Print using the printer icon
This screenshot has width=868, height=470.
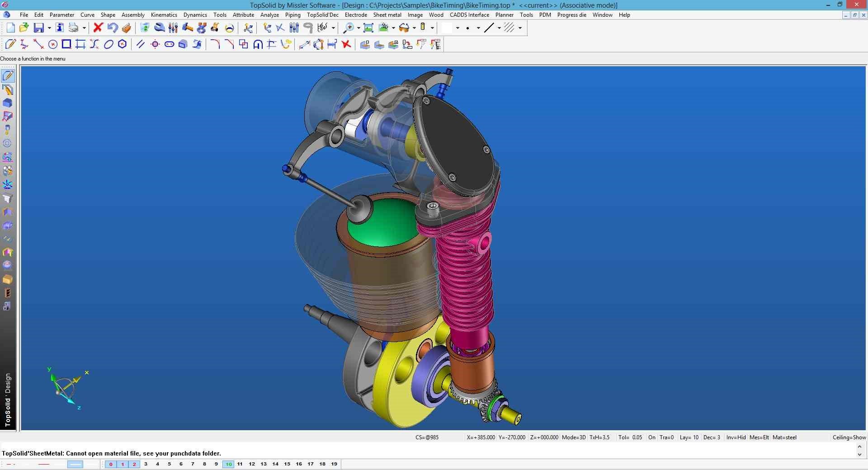pos(73,28)
